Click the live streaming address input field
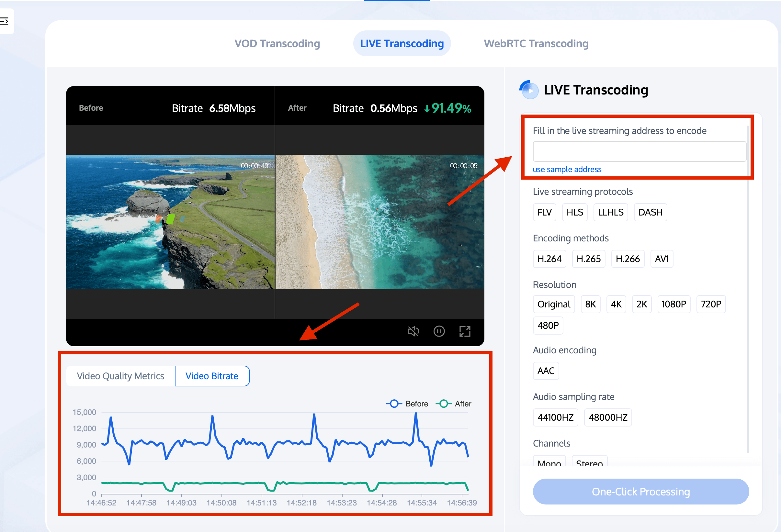781x532 pixels. (x=639, y=151)
